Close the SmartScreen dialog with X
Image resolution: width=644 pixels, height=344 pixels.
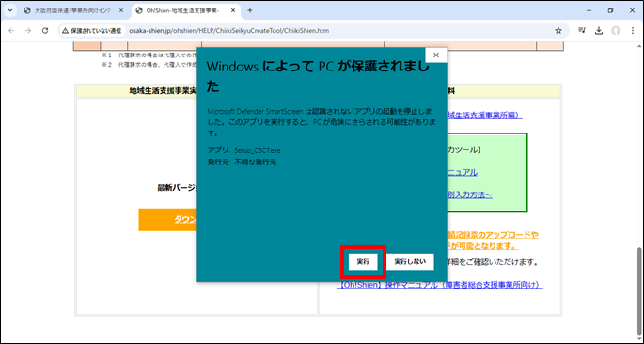(x=436, y=55)
